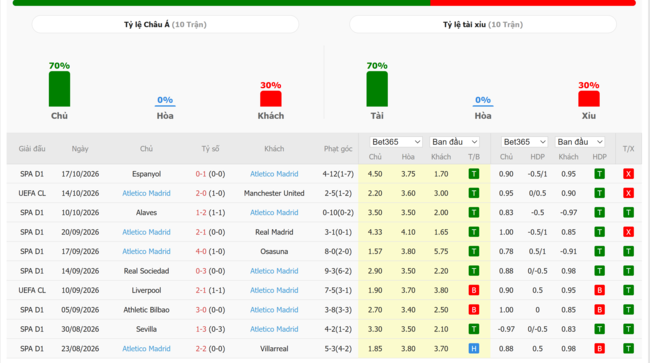Click HDP green T badge in Sevilla row
Image resolution: width=650 pixels, height=363 pixels.
[599, 329]
